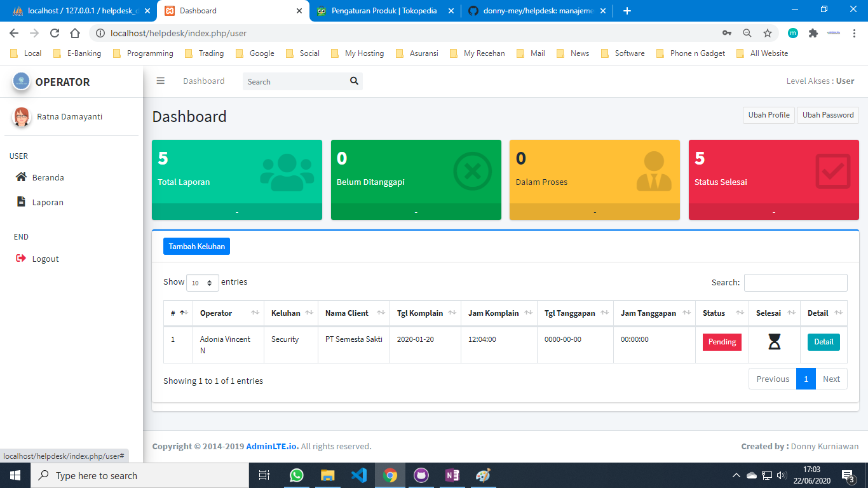The width and height of the screenshot is (868, 488).
Task: Click the hourglass icon in Selesai column
Action: [x=774, y=342]
